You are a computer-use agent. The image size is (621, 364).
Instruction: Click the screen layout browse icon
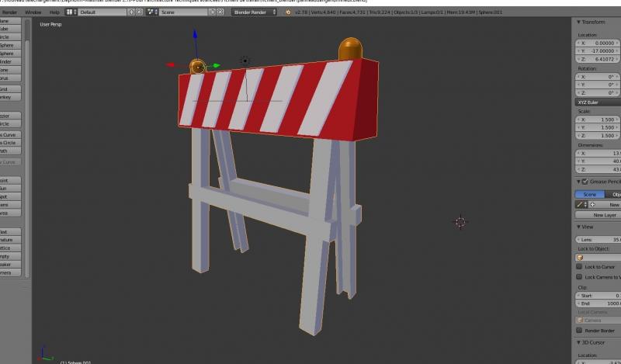tap(71, 12)
